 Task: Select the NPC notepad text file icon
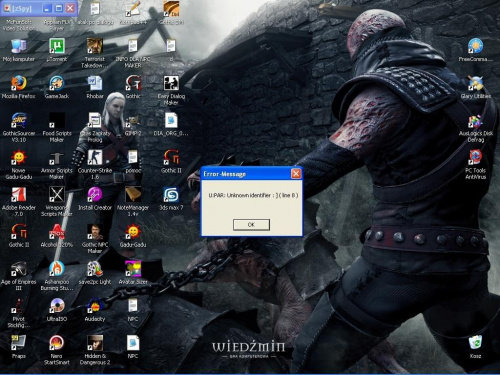[133, 306]
